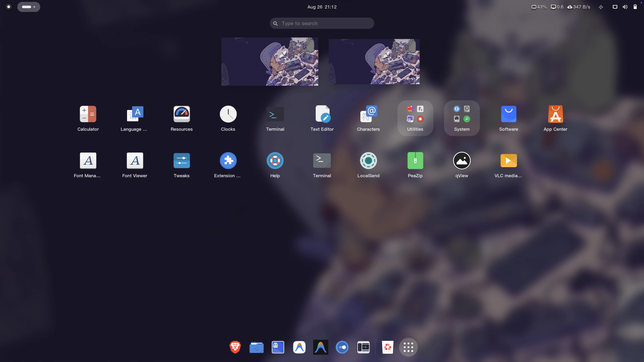The width and height of the screenshot is (644, 362).
Task: Launch Language Support app icon
Action: (135, 114)
